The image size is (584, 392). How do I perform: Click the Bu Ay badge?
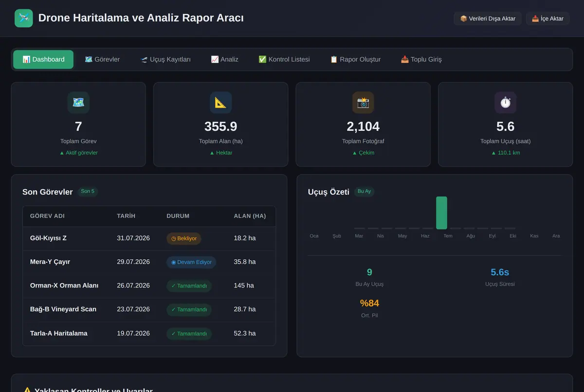(364, 191)
